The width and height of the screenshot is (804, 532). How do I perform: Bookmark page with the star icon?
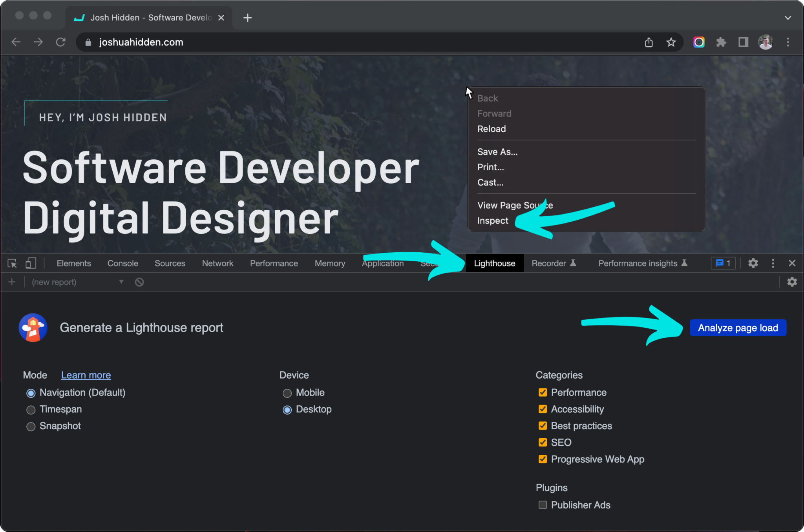coord(671,42)
